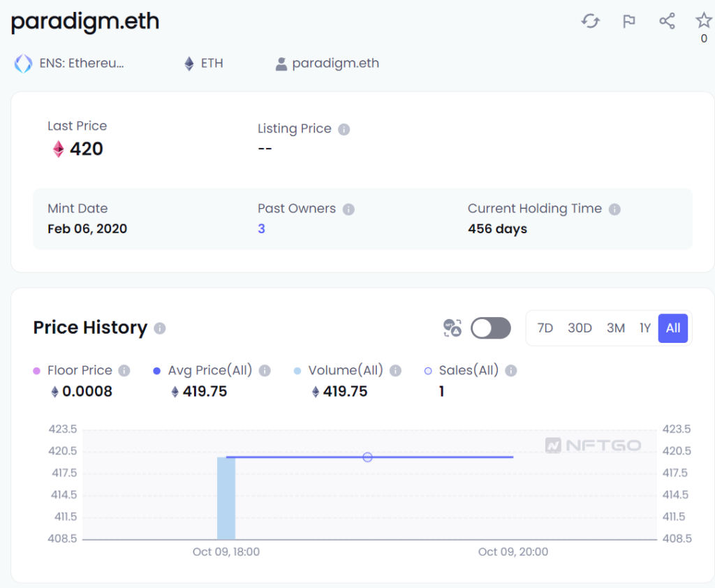Open the ENS: Ethereu... collection link
715x588 pixels.
click(x=82, y=64)
